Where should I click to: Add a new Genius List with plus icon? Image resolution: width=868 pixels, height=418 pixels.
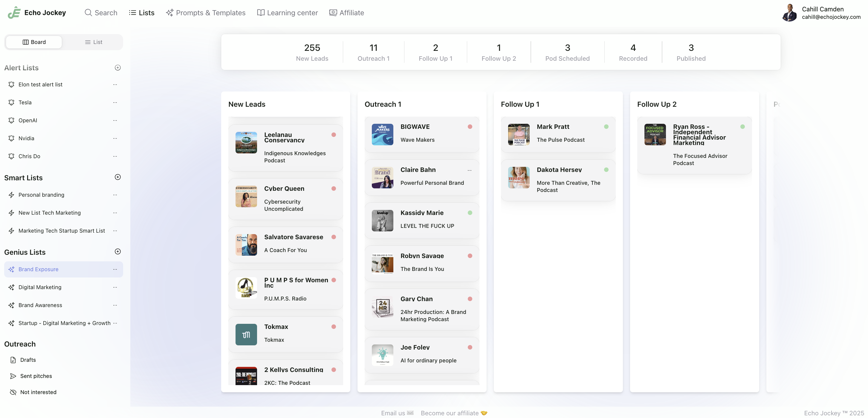(x=117, y=252)
